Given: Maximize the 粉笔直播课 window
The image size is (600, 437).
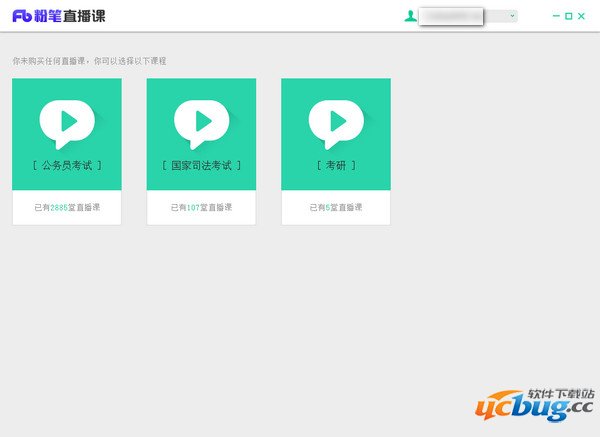Looking at the screenshot, I should [569, 16].
